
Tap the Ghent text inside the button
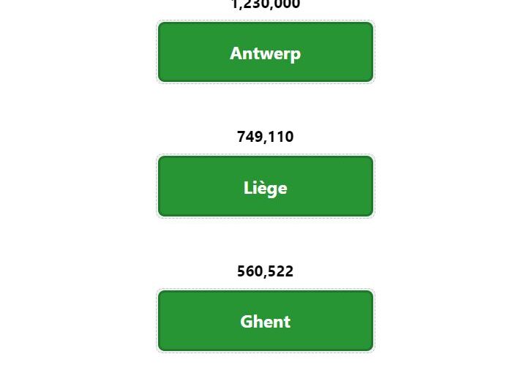tap(266, 322)
